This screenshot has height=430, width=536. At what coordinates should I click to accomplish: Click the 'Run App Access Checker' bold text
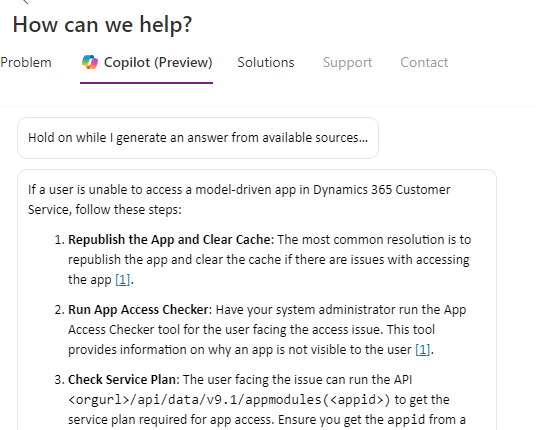pos(138,310)
